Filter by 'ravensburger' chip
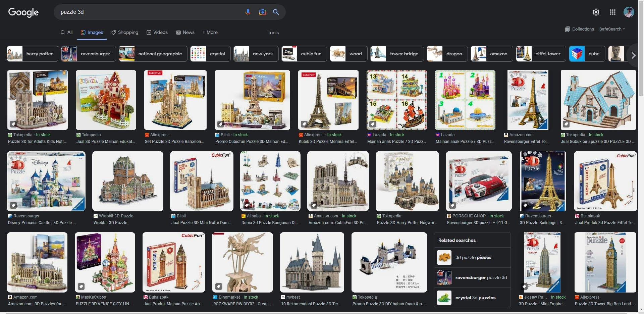The width and height of the screenshot is (644, 314). [x=89, y=54]
